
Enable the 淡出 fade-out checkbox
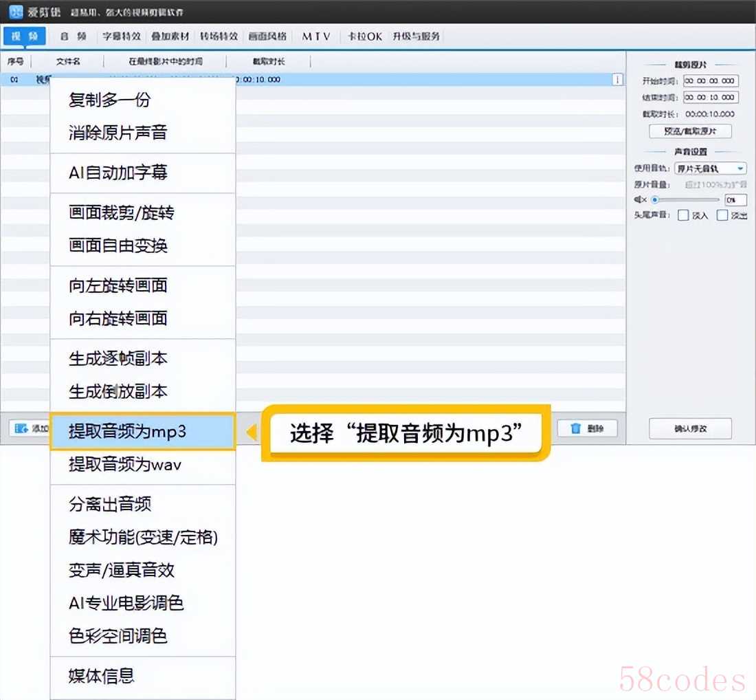[x=722, y=215]
